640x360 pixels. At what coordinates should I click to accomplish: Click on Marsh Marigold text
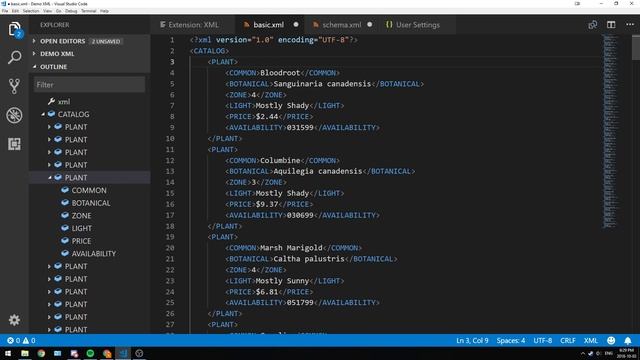(x=291, y=248)
